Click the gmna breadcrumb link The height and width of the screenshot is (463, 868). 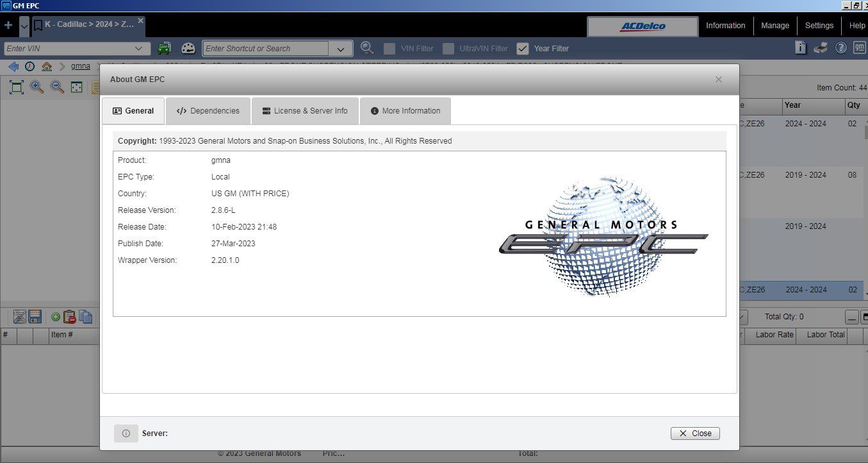tap(81, 66)
